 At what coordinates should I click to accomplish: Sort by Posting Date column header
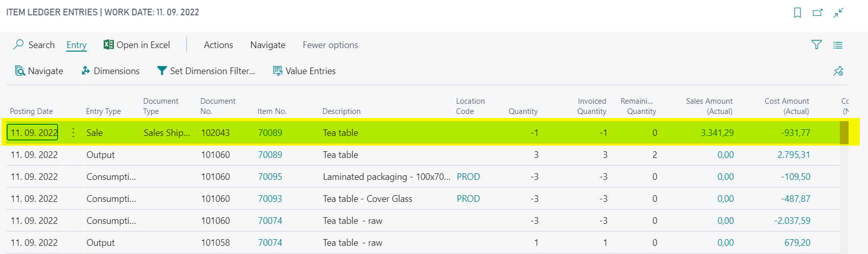pyautogui.click(x=32, y=111)
